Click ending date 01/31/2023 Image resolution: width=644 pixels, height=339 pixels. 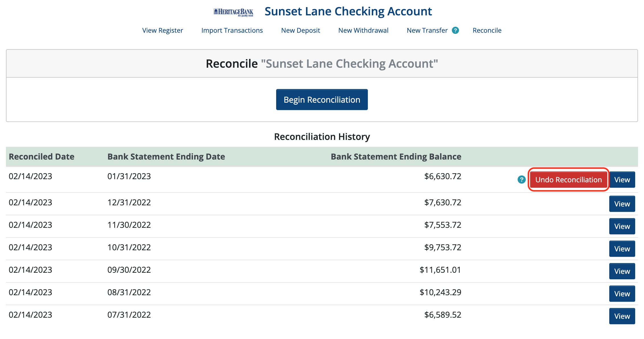(129, 176)
